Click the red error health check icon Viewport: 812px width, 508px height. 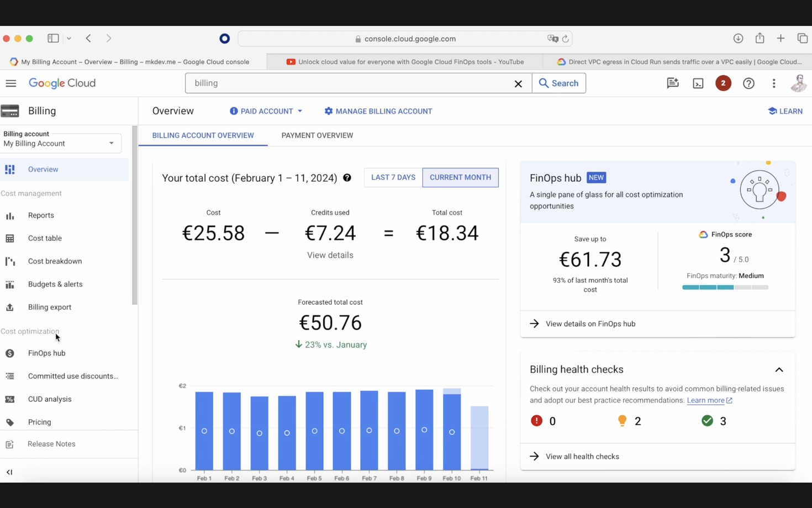pos(536,421)
